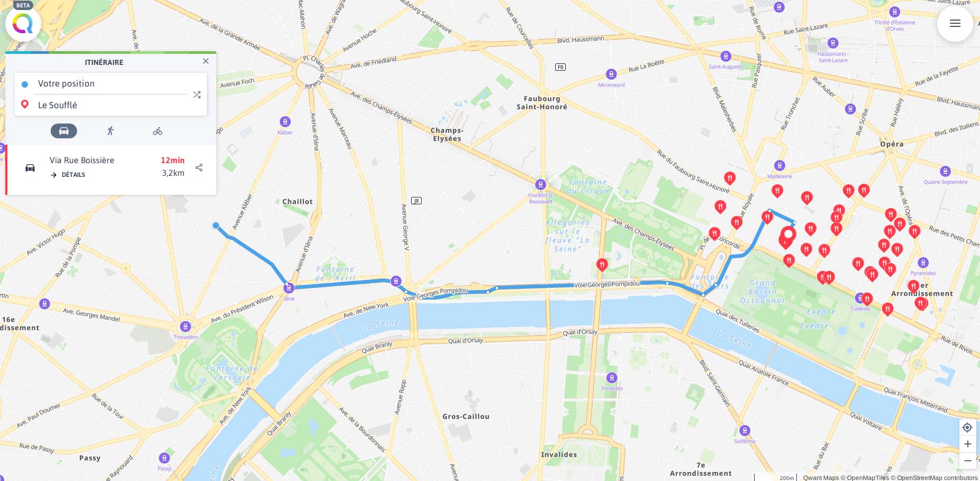Edit the Votre position origin field

tap(111, 83)
